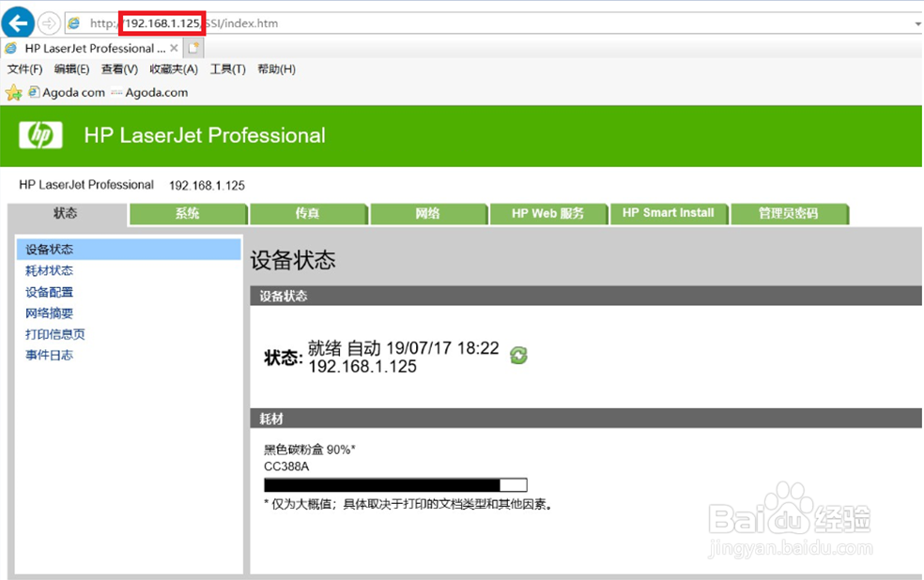This screenshot has height=580, width=924.
Task: Switch to the 网络 tab
Action: (x=428, y=214)
